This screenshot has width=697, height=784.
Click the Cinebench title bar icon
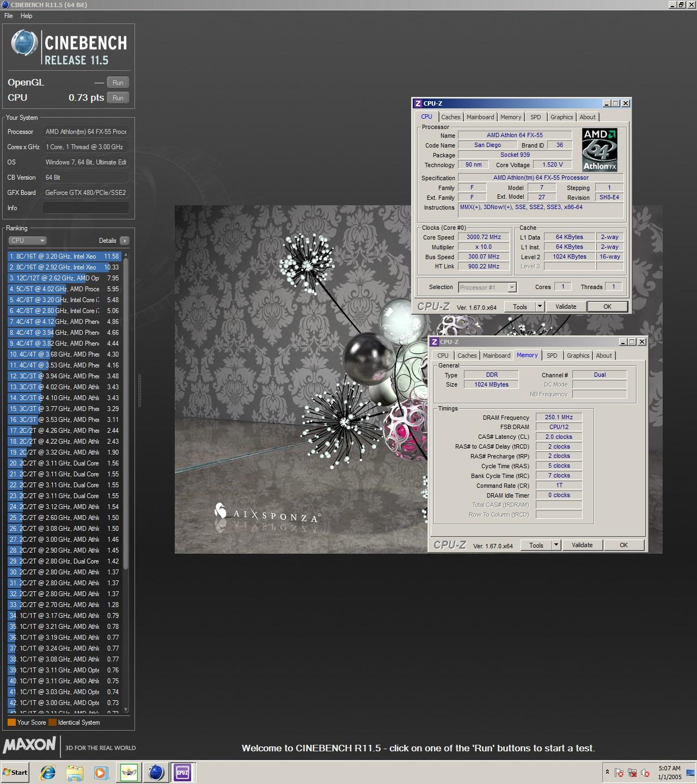click(5, 5)
